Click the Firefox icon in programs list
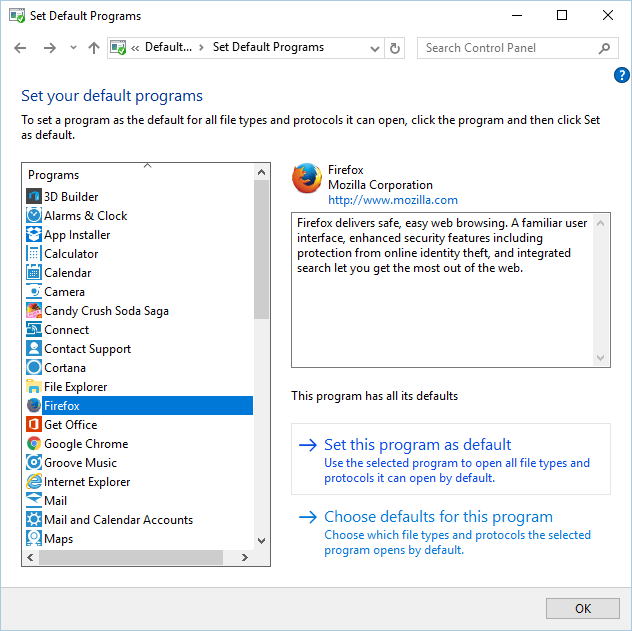 coord(34,405)
